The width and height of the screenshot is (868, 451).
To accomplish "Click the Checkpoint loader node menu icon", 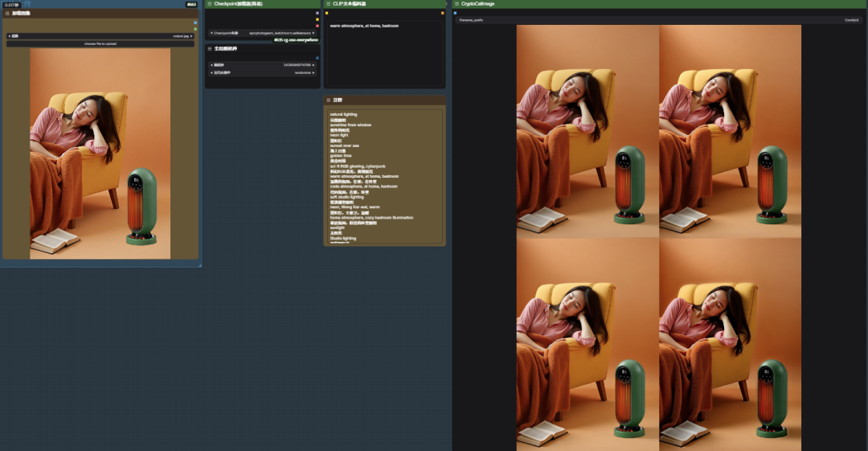I will (210, 3).
